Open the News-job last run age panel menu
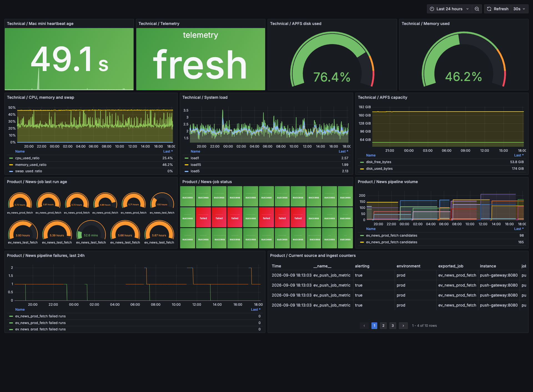The image size is (533, 392). pyautogui.click(x=37, y=182)
